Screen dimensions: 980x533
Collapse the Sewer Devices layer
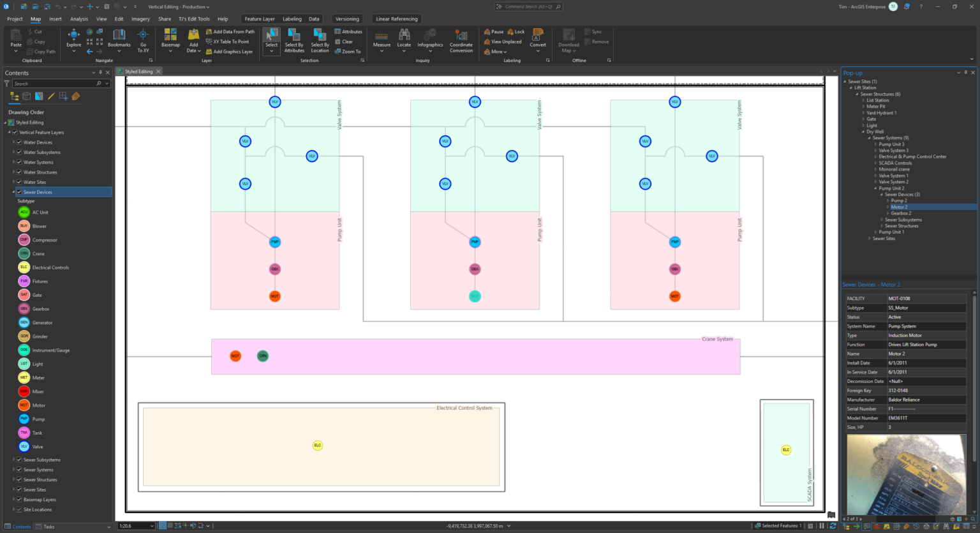pyautogui.click(x=13, y=192)
